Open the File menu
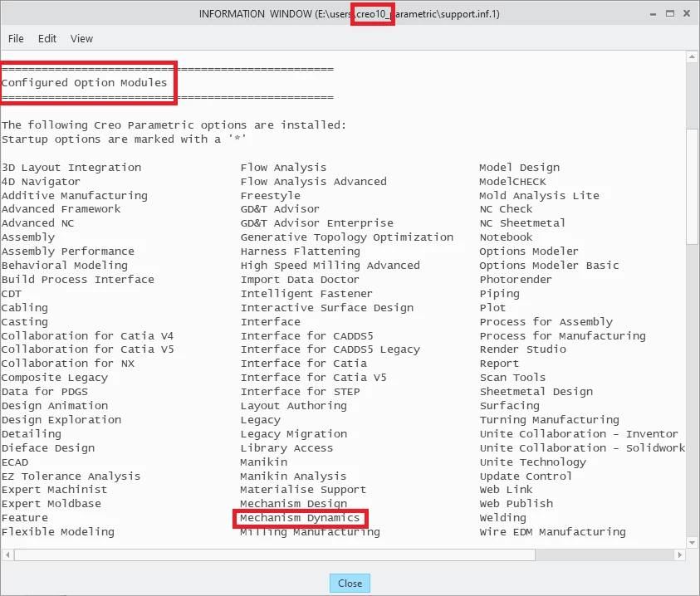The height and width of the screenshot is (596, 700). pos(16,39)
